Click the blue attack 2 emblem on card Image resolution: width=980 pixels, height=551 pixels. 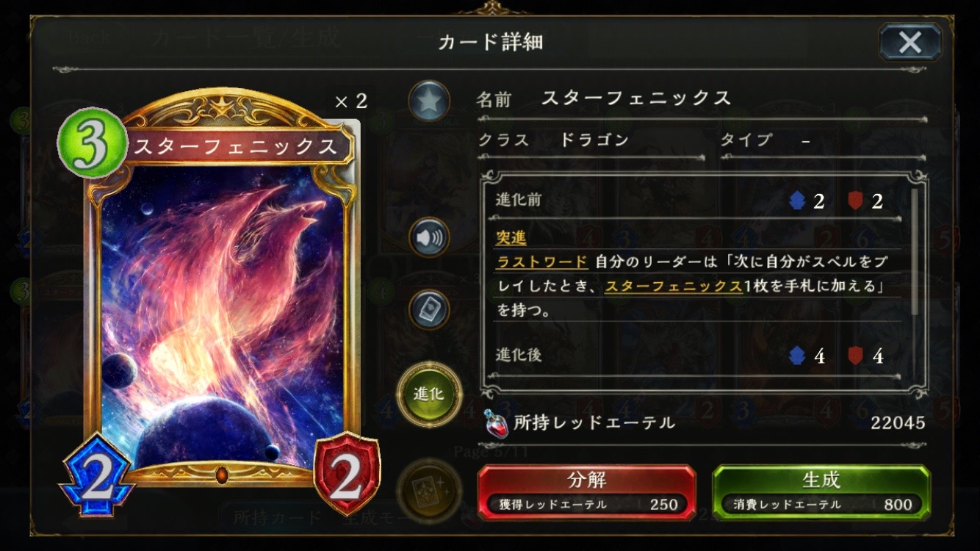point(97,474)
